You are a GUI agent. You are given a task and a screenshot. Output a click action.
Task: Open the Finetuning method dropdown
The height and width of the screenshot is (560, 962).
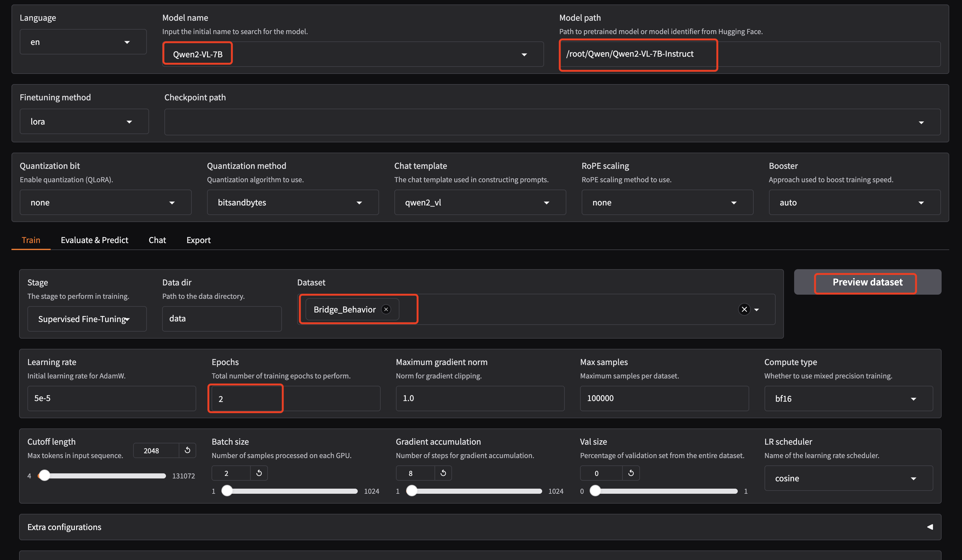pos(84,121)
